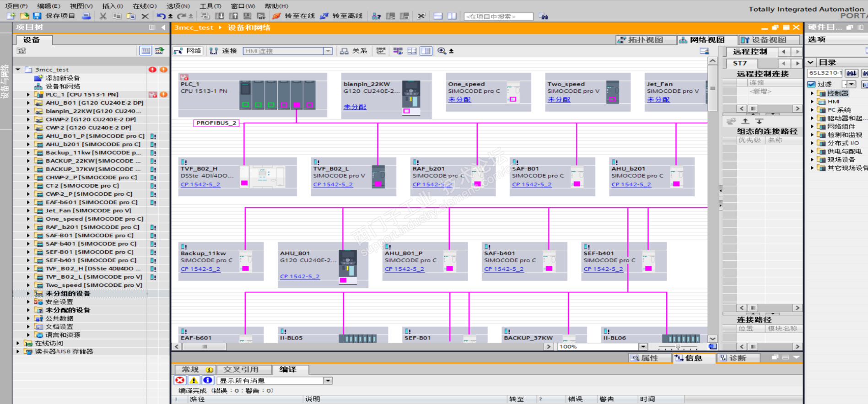This screenshot has width=868, height=404.
Task: Toggle the Filter checkbox in hardware catalog
Action: [812, 84]
